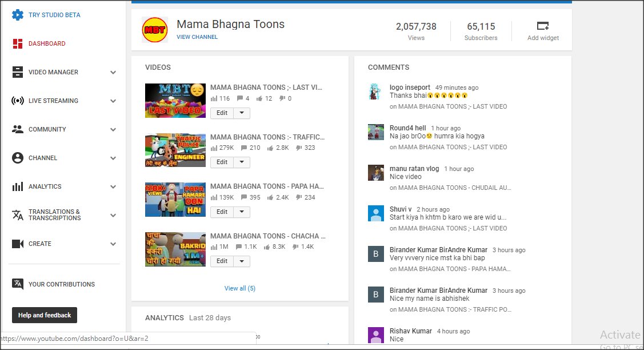Screen dimensions: 644x350
Task: Click 'on MAMA BHAGNA TOONS - CHUDAIL AU...' link
Action: [x=450, y=188]
